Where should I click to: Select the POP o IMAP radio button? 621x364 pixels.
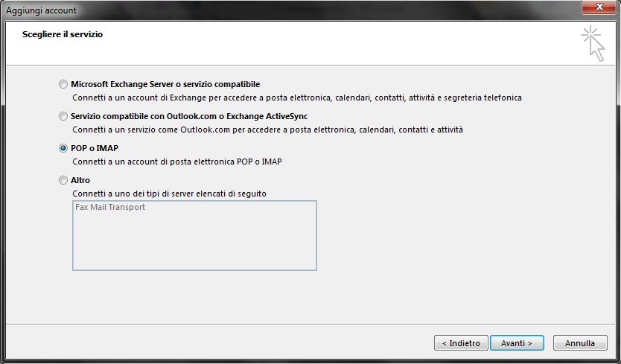click(63, 148)
